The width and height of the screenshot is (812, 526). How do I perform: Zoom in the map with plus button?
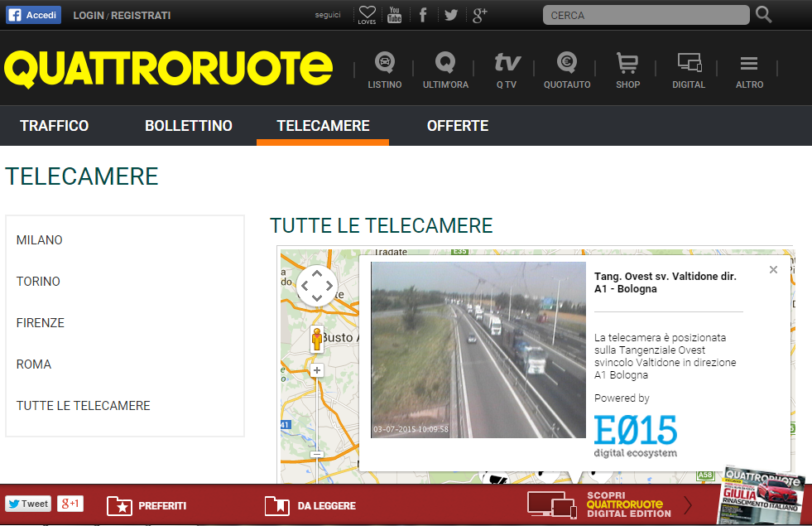coord(316,370)
